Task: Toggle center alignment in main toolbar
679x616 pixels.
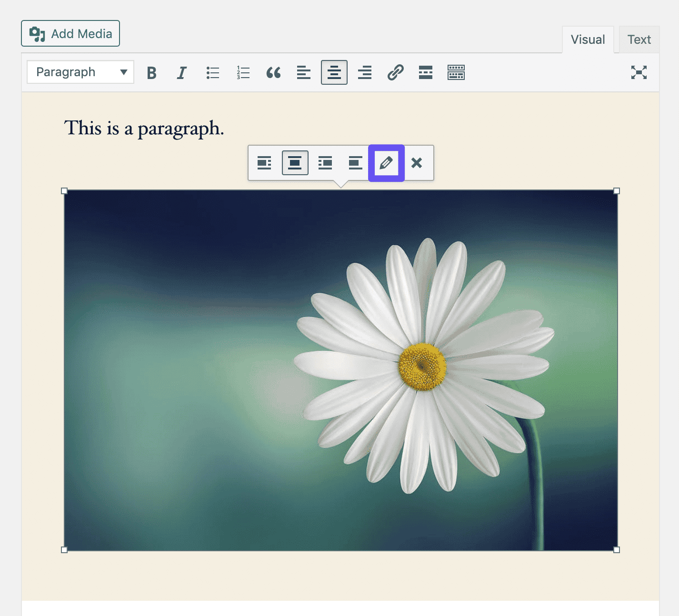Action: 334,73
